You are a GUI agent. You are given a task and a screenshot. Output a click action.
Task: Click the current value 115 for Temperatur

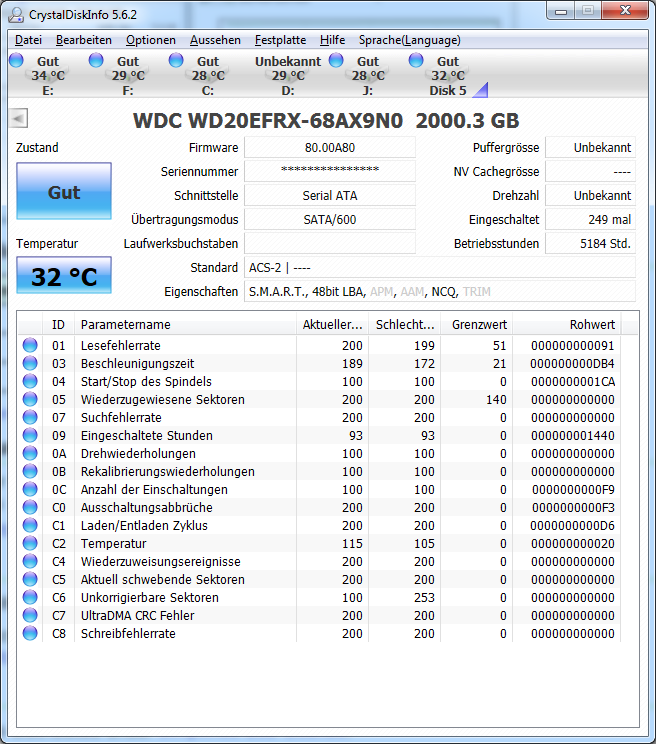(x=352, y=543)
